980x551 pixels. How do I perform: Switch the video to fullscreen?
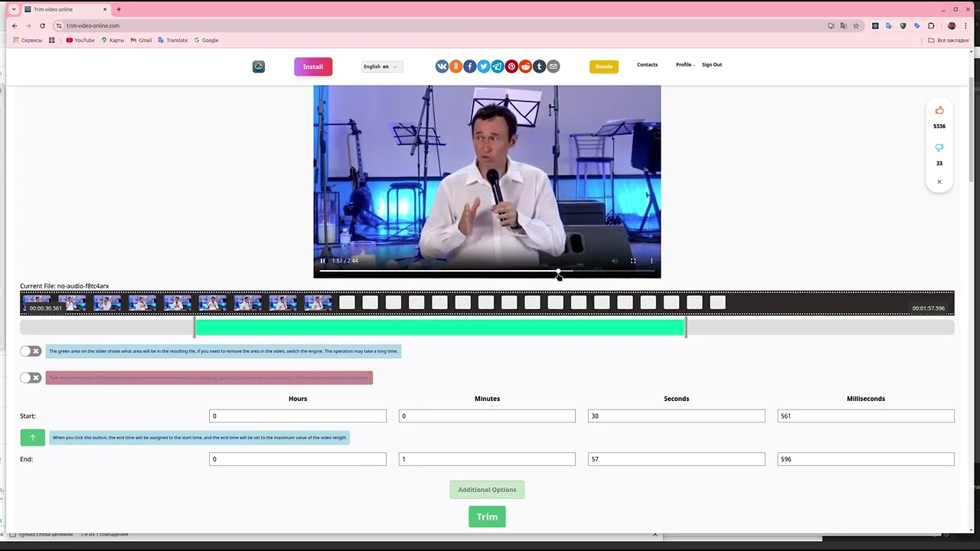(x=633, y=261)
